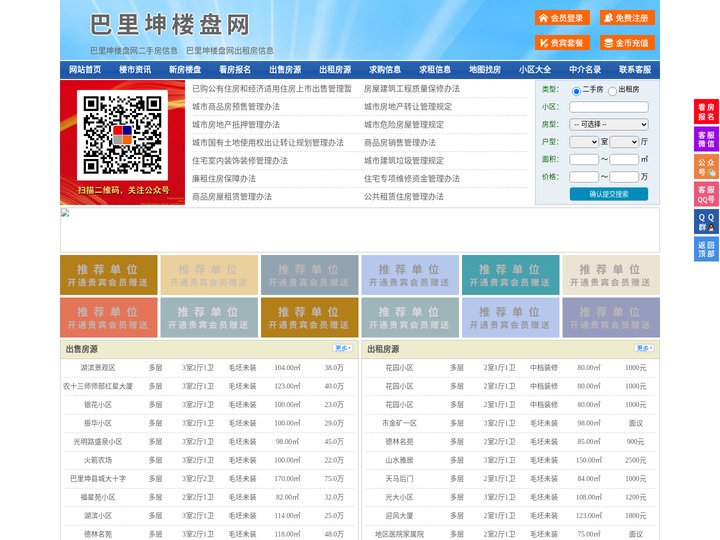Open the 贵宾套餐 VIP package button
Viewport: 720px width, 540px height.
coord(562,43)
